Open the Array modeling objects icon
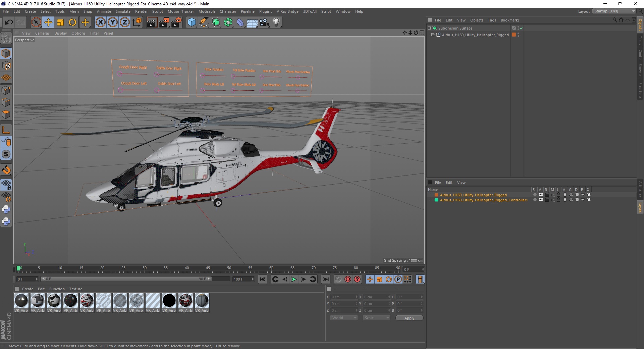644x349 pixels. (x=228, y=22)
